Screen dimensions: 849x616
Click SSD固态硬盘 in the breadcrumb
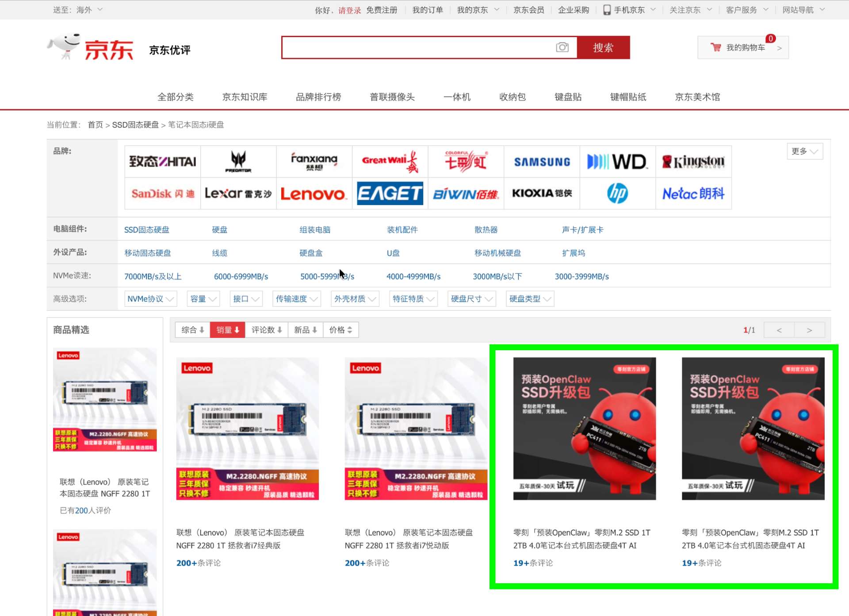(135, 125)
